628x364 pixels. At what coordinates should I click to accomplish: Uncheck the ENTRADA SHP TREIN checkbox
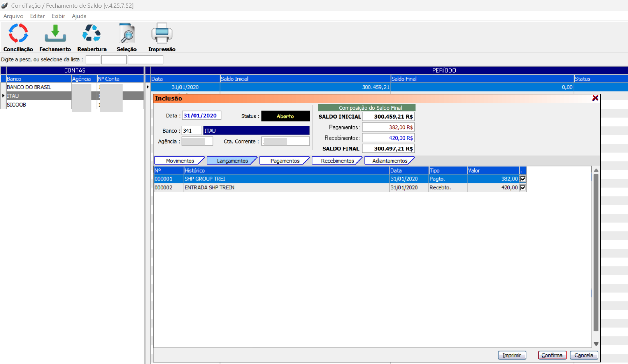(x=523, y=188)
